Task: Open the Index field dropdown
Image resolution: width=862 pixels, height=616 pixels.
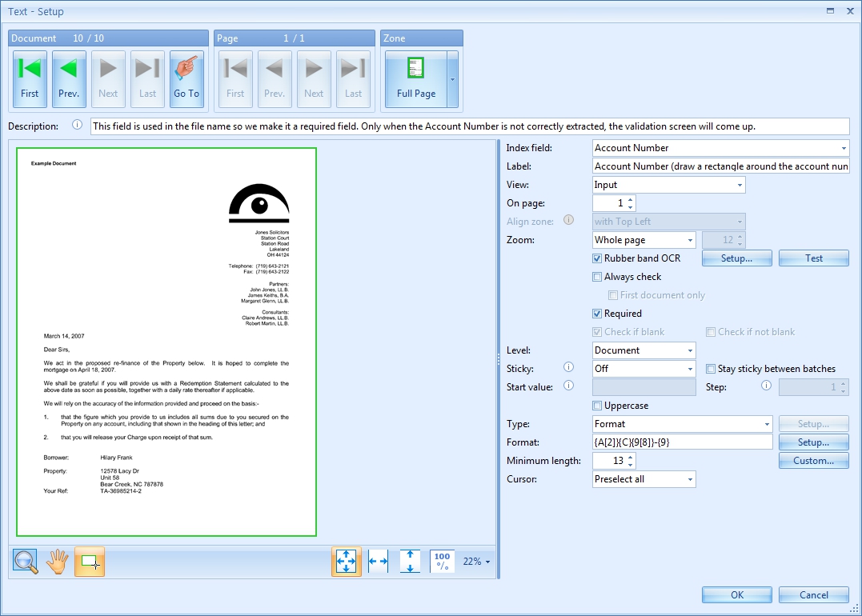Action: [844, 148]
